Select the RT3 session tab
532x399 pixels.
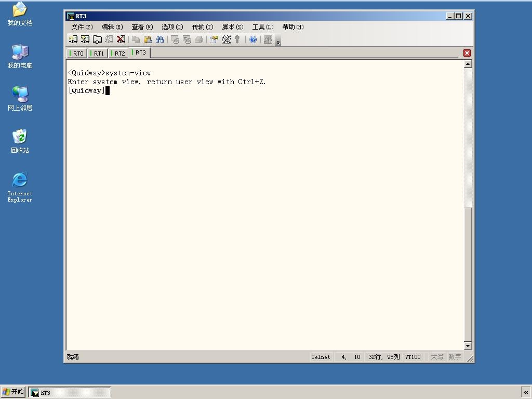pos(139,52)
